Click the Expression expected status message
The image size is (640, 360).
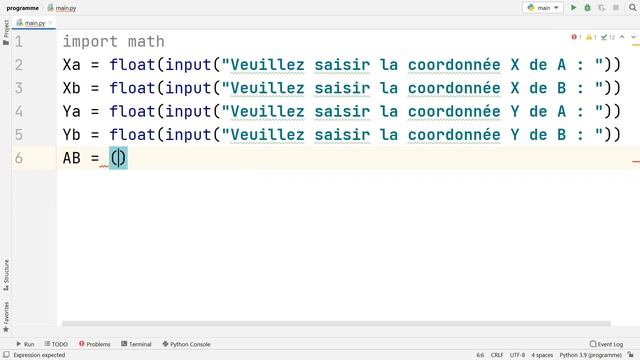click(39, 355)
